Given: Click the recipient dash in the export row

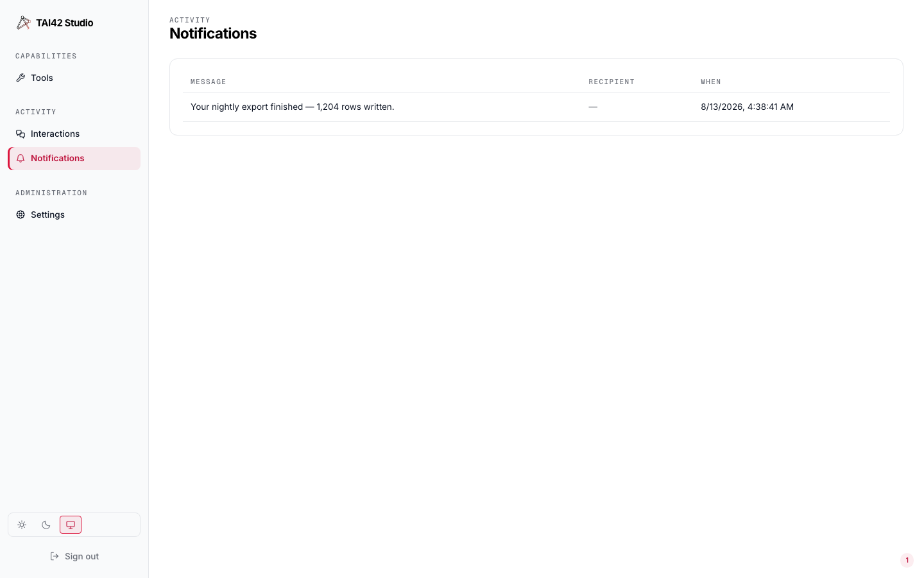Looking at the screenshot, I should (593, 107).
